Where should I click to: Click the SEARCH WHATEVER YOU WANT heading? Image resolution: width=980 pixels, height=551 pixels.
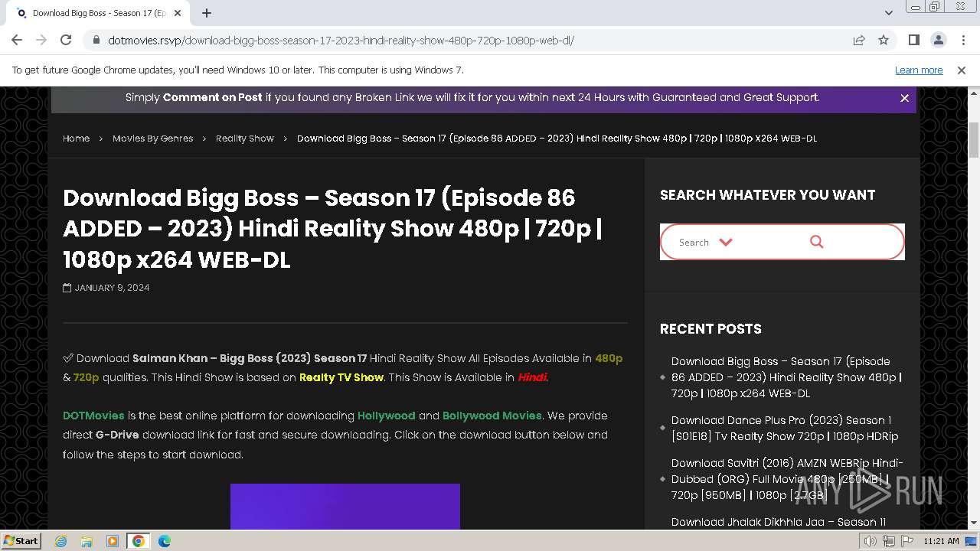767,194
